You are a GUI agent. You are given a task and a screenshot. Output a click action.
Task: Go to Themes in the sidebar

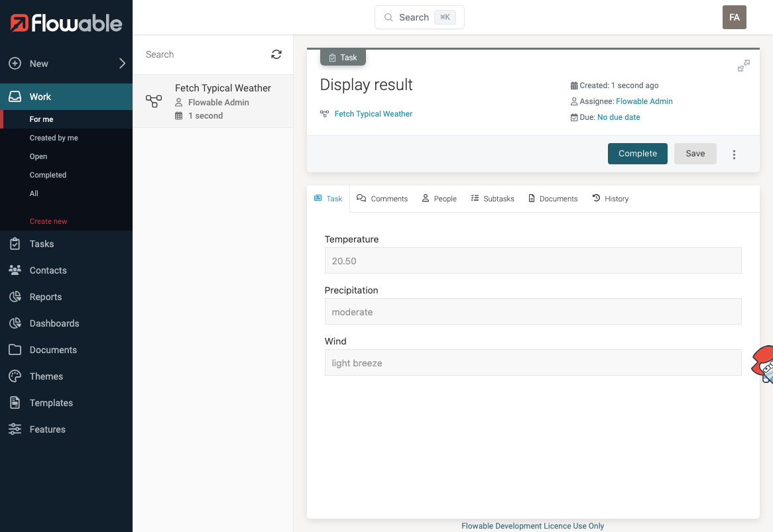pos(46,376)
